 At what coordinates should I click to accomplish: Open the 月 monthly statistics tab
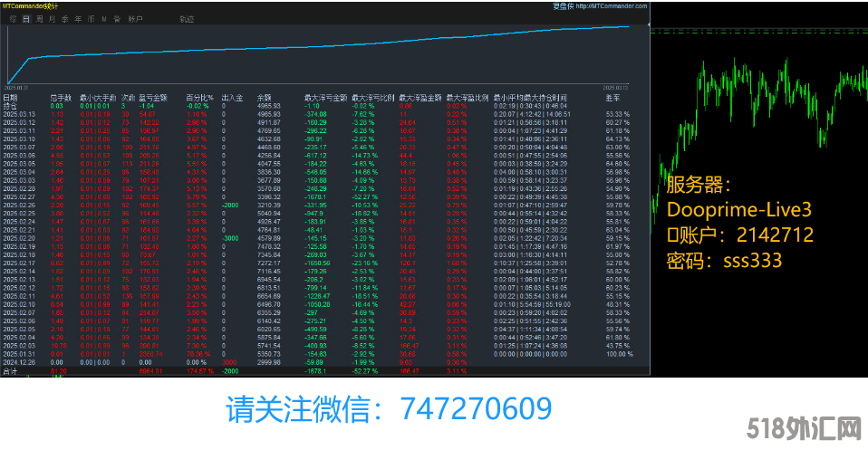point(52,19)
